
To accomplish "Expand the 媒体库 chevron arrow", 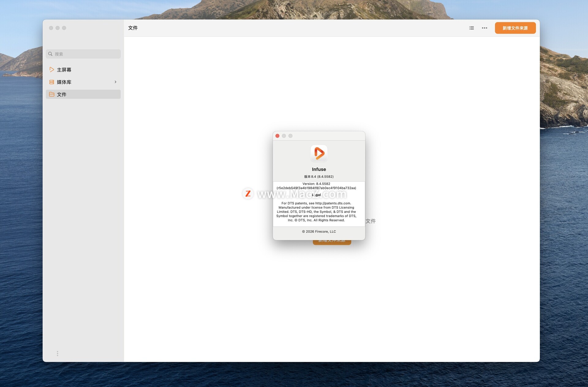I will (115, 82).
